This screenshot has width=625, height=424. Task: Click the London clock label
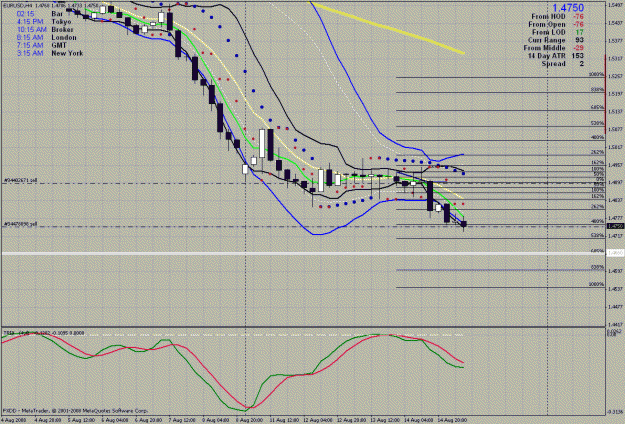click(x=64, y=37)
